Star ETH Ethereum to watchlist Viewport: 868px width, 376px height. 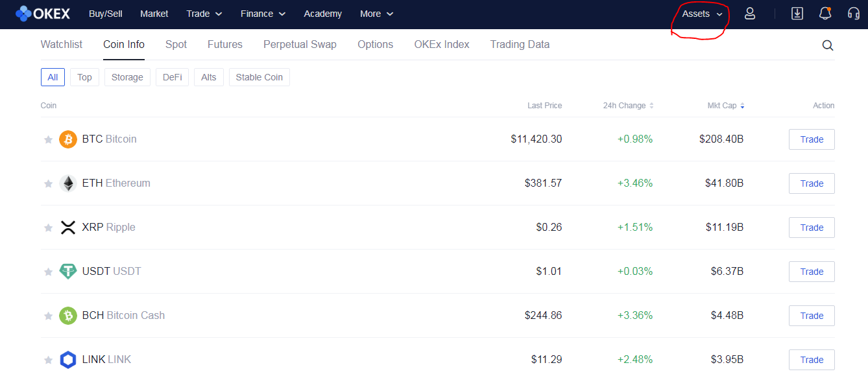(48, 183)
